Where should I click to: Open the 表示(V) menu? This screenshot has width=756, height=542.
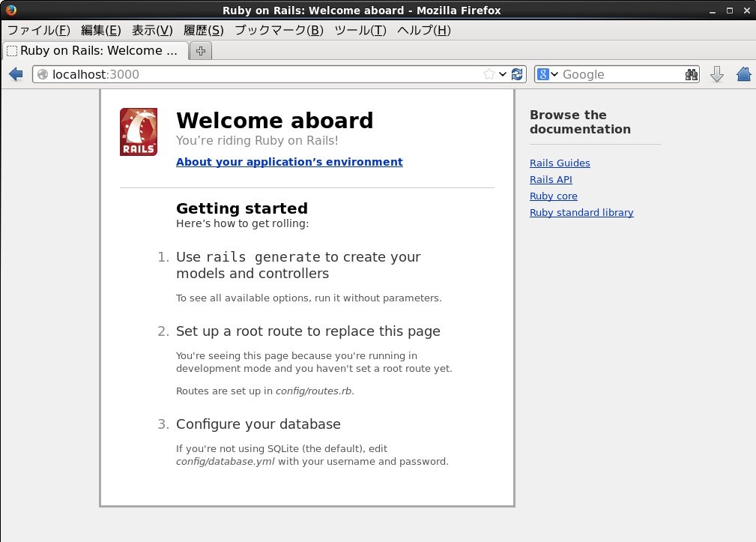pos(152,31)
